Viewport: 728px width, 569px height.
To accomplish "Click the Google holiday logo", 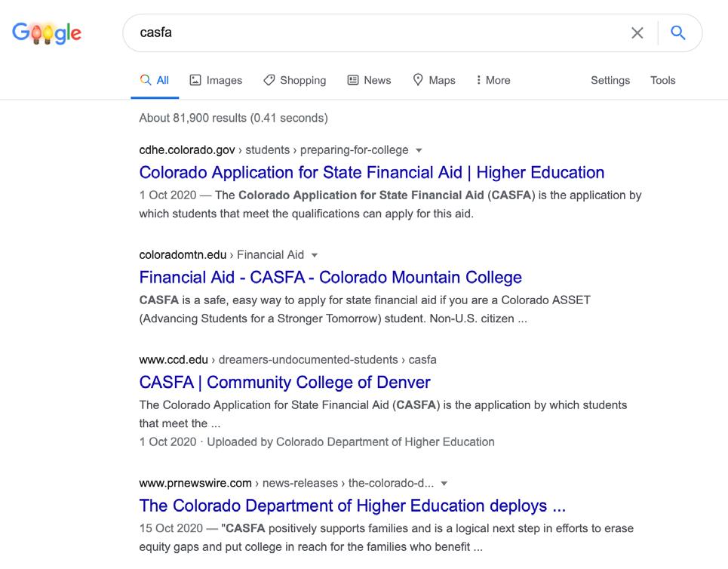I will 47,33.
